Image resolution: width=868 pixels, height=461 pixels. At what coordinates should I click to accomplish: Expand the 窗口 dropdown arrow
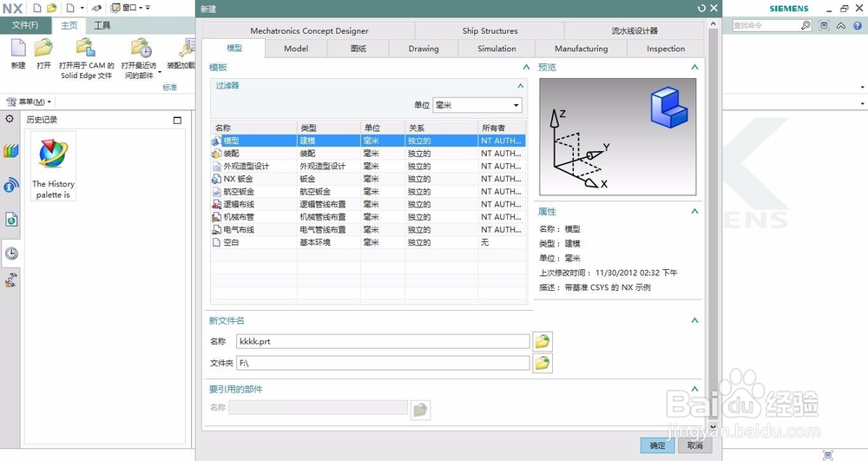click(x=141, y=8)
